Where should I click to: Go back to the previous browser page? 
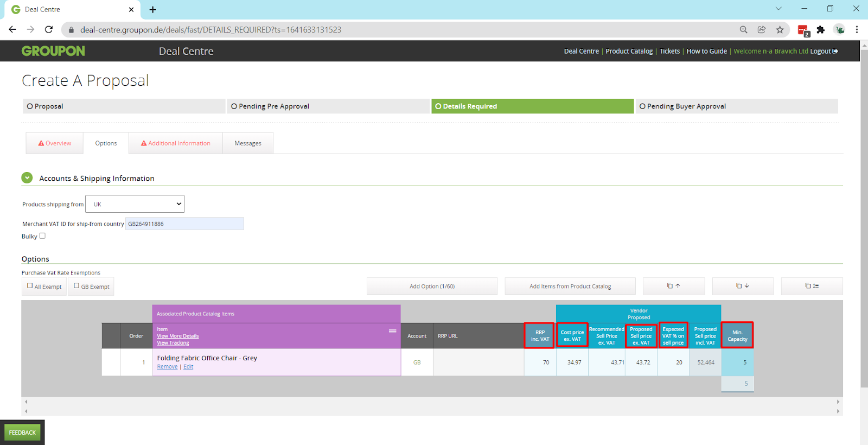coord(12,30)
